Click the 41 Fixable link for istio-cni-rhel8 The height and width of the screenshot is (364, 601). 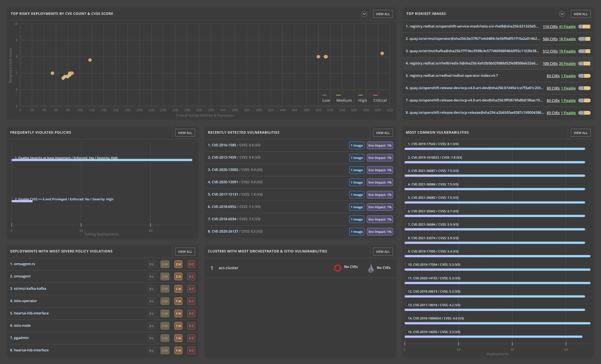point(567,27)
